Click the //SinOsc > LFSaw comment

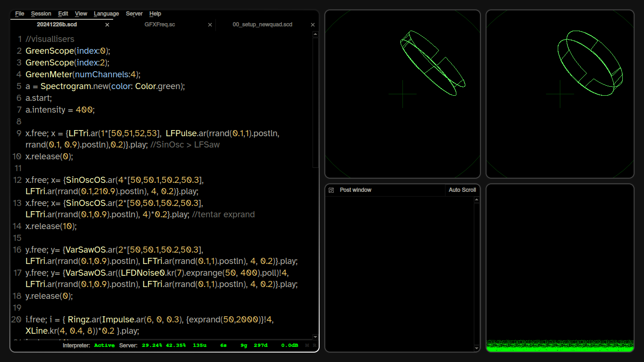pyautogui.click(x=185, y=145)
